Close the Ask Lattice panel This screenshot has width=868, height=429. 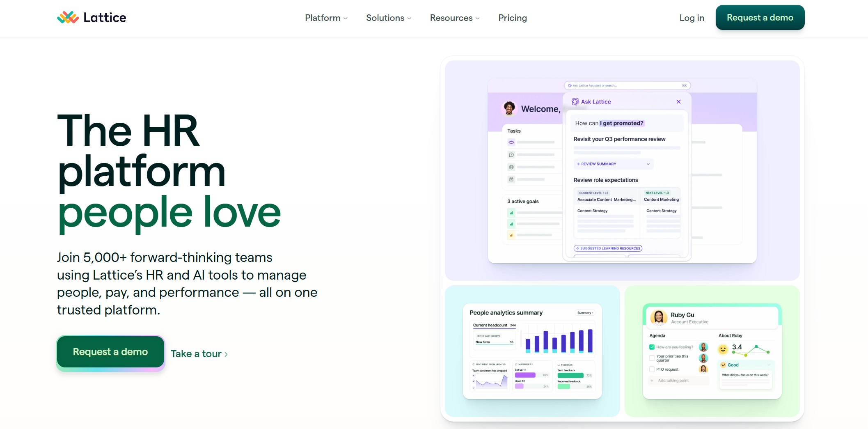[x=678, y=101]
